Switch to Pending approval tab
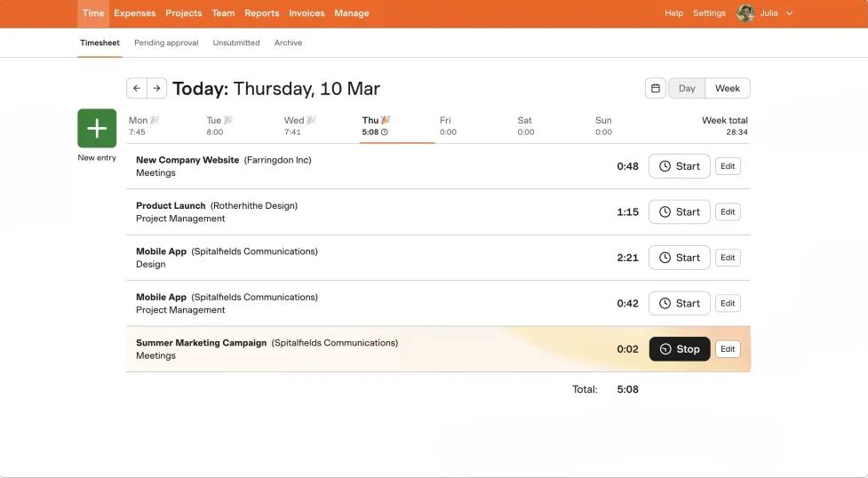Screen dimensions: 868x478 click(x=166, y=43)
